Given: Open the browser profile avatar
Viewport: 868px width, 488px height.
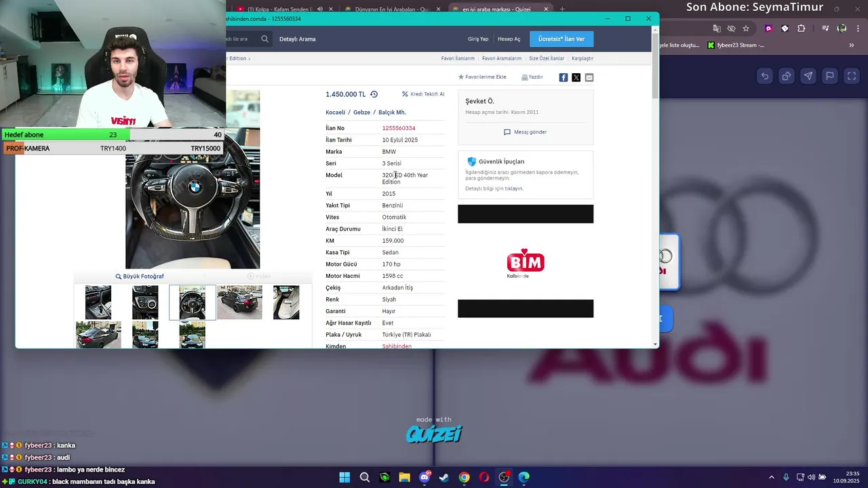Looking at the screenshot, I should point(842,28).
